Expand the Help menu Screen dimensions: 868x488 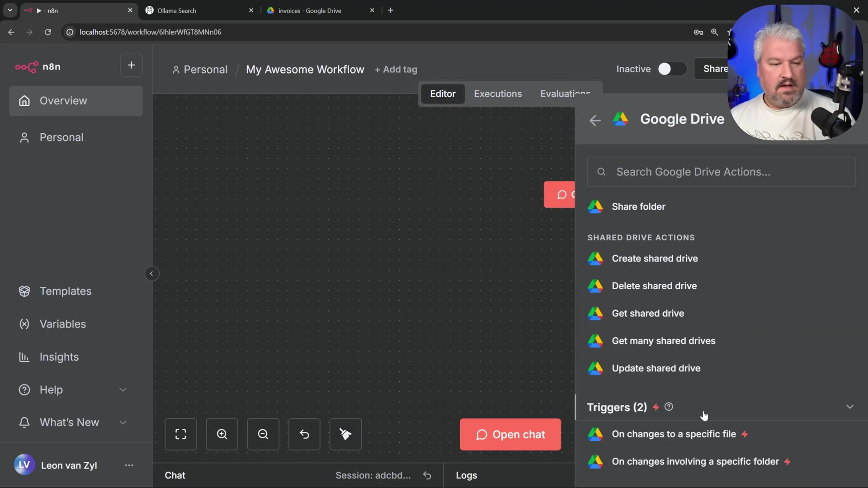123,389
